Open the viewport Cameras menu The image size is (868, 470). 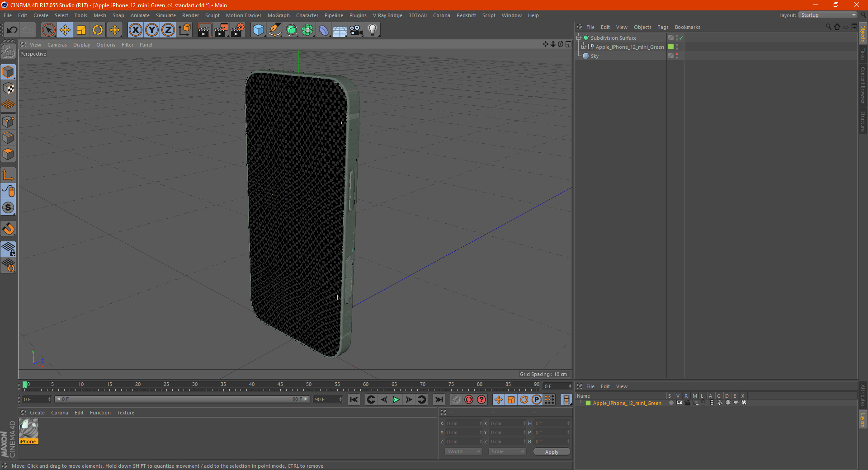pos(57,45)
